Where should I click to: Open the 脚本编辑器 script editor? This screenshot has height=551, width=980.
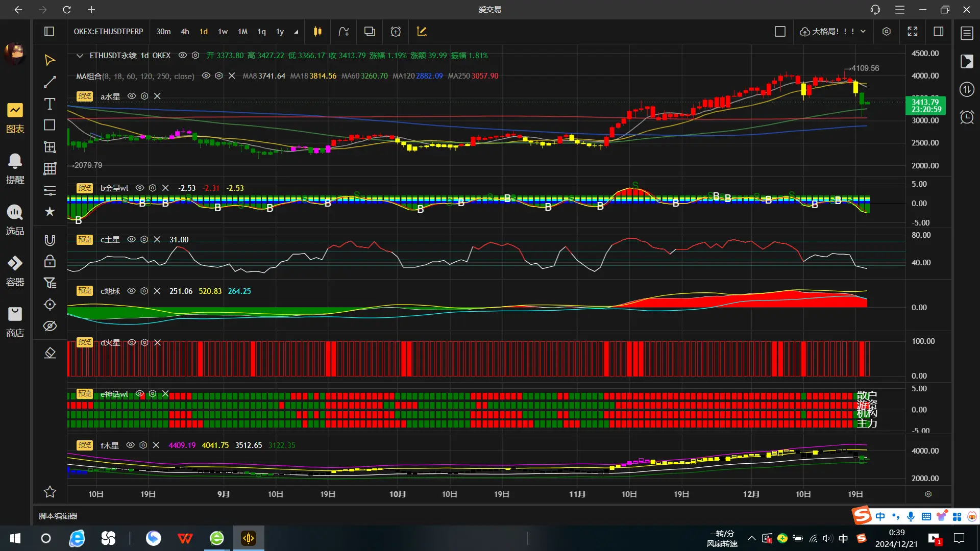click(58, 516)
